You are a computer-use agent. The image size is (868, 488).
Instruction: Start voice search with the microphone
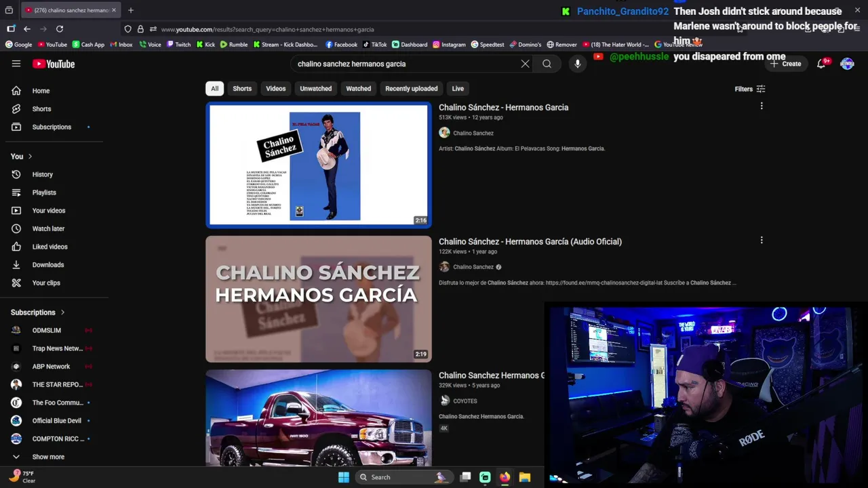578,64
